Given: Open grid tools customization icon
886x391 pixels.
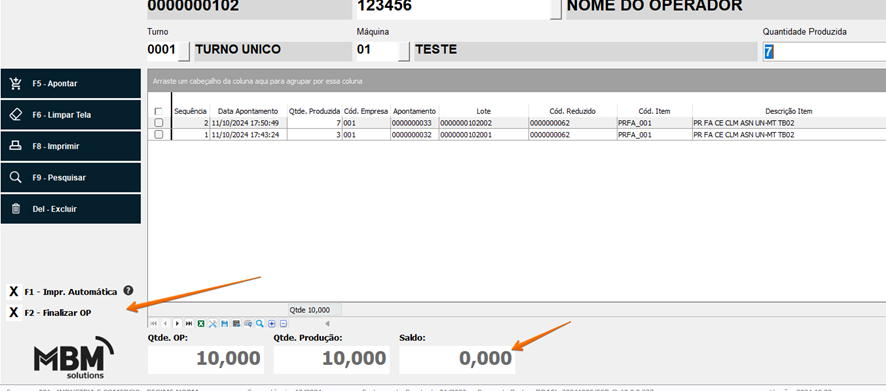Looking at the screenshot, I should (212, 324).
